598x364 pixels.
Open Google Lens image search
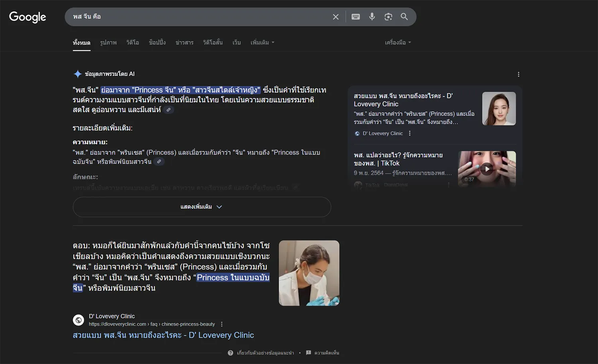388,17
